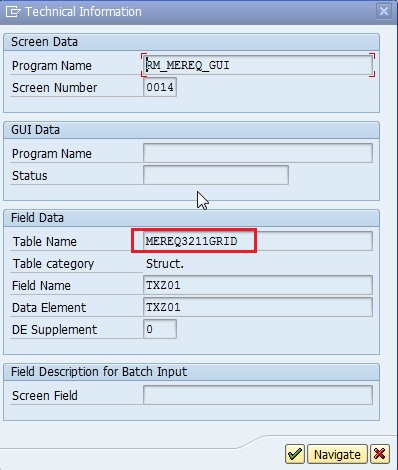This screenshot has width=398, height=470.
Task: Click the Field Data group header
Action: pyautogui.click(x=191, y=218)
